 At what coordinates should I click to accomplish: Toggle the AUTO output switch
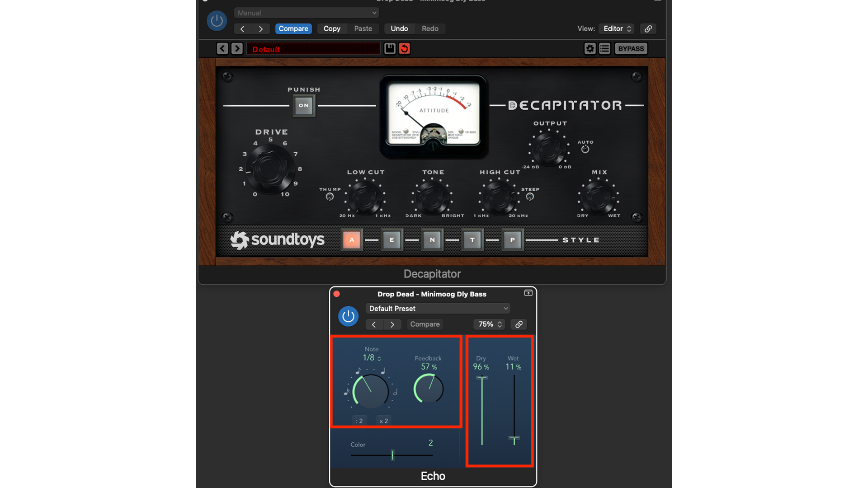[585, 149]
